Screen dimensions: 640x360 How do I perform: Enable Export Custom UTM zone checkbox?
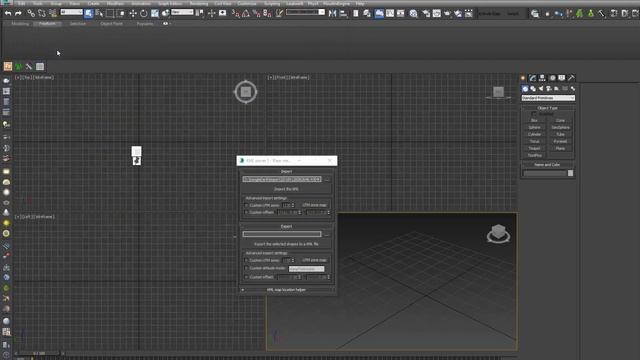coord(246,260)
